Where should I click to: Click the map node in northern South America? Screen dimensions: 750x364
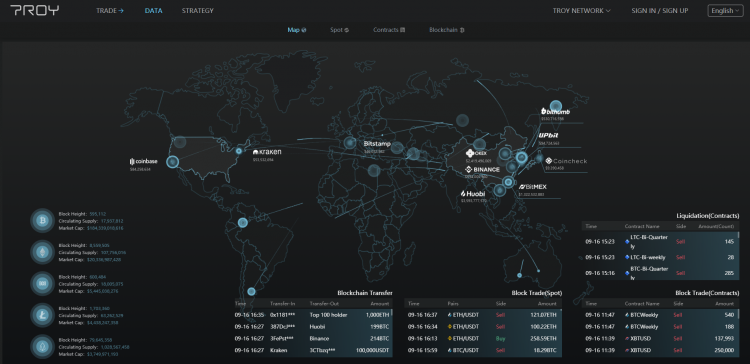tap(243, 222)
